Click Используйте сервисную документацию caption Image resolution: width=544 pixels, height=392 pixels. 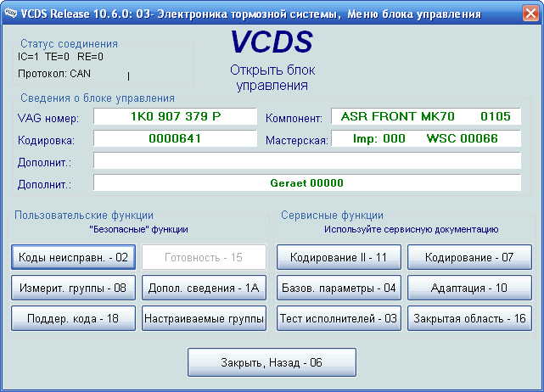tap(411, 229)
